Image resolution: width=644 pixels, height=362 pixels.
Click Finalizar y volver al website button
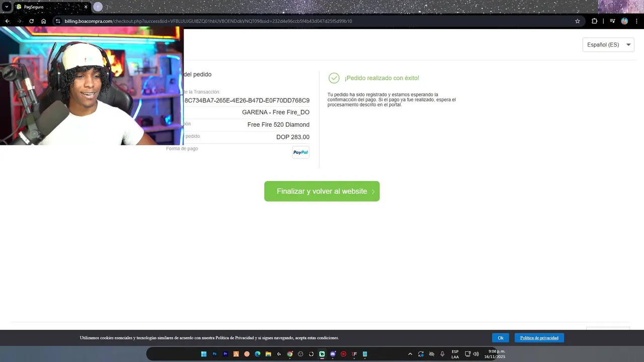point(322,191)
